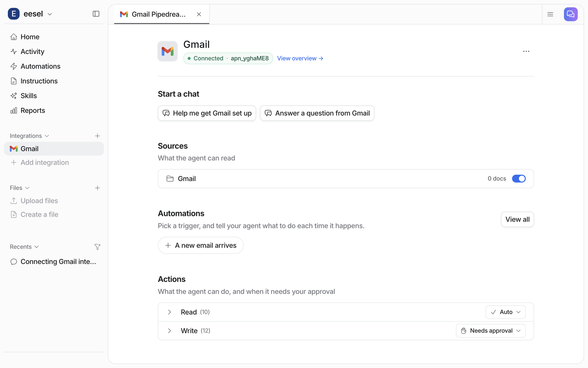588x368 pixels.
Task: Add A new email arrives trigger
Action: 201,245
